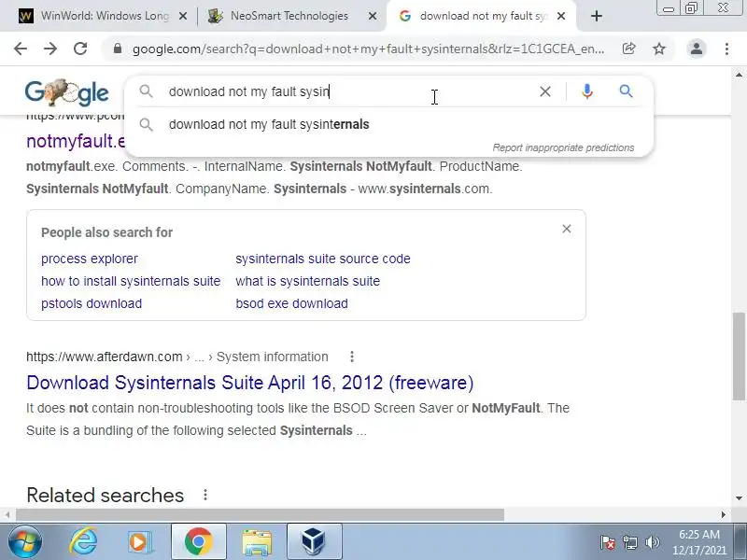Switch to the NeoSmart Technologies tab
Screen dimensions: 747x560
(x=290, y=16)
